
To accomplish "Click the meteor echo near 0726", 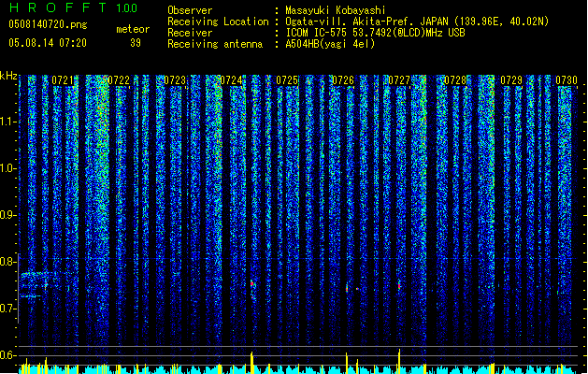I will point(347,288).
